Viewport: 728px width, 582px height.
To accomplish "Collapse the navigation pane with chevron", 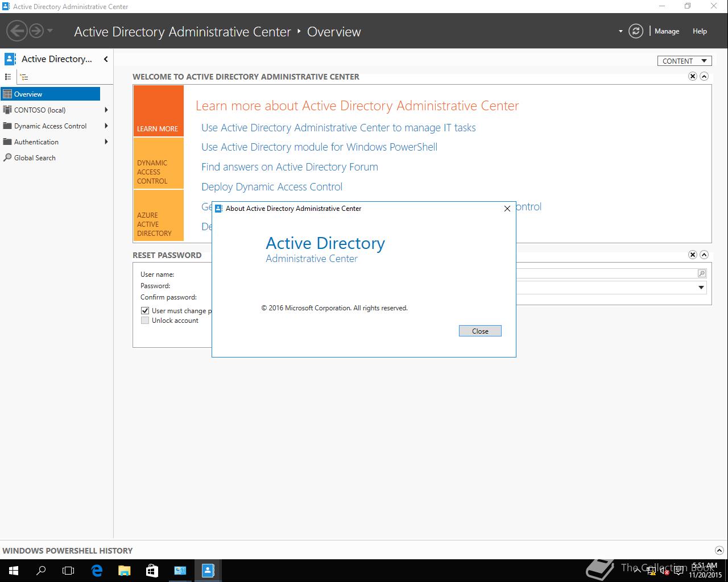I will pos(106,59).
